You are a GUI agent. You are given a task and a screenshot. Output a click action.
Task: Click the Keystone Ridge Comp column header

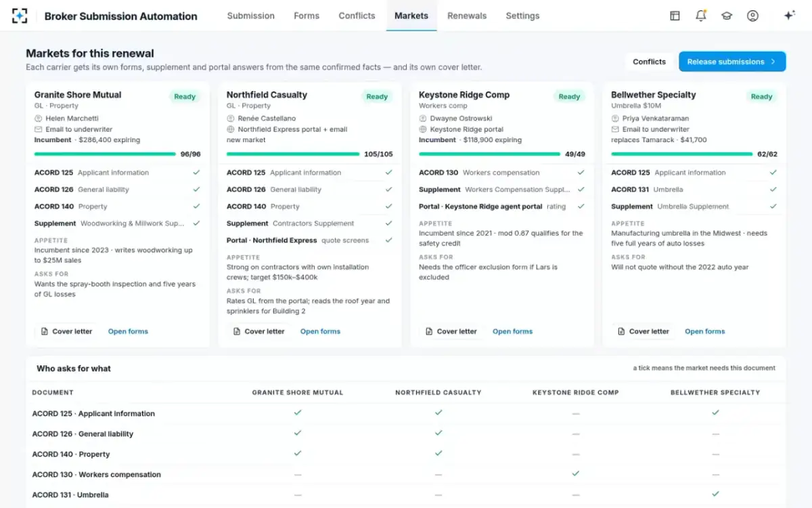[576, 392]
